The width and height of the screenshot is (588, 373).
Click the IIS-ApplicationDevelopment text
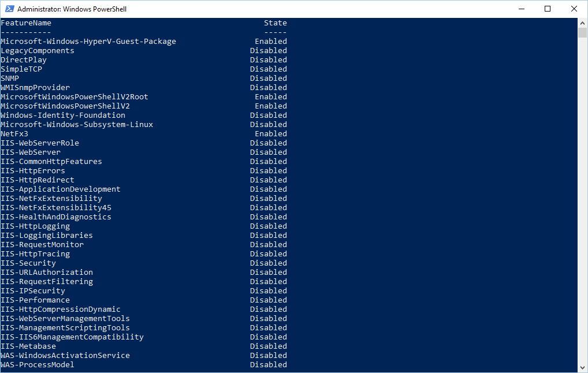[61, 189]
